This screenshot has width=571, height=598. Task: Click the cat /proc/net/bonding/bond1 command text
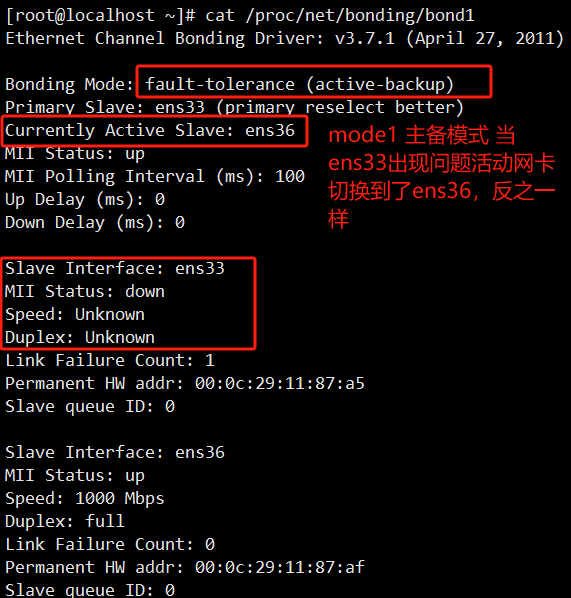(x=339, y=16)
